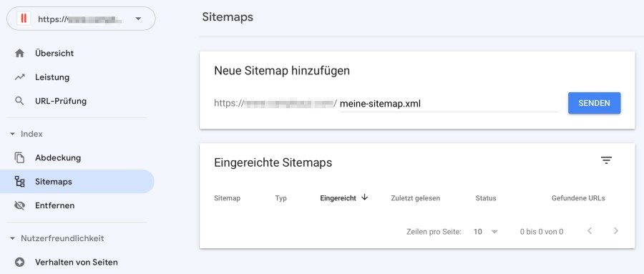Image resolution: width=644 pixels, height=274 pixels.
Task: Click the Sitemaps tree icon
Action: point(19,182)
